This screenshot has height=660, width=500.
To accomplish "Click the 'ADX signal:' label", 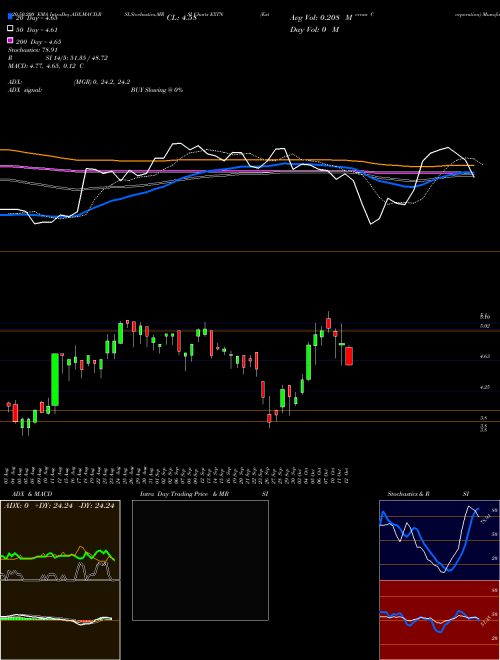I will coord(25,90).
